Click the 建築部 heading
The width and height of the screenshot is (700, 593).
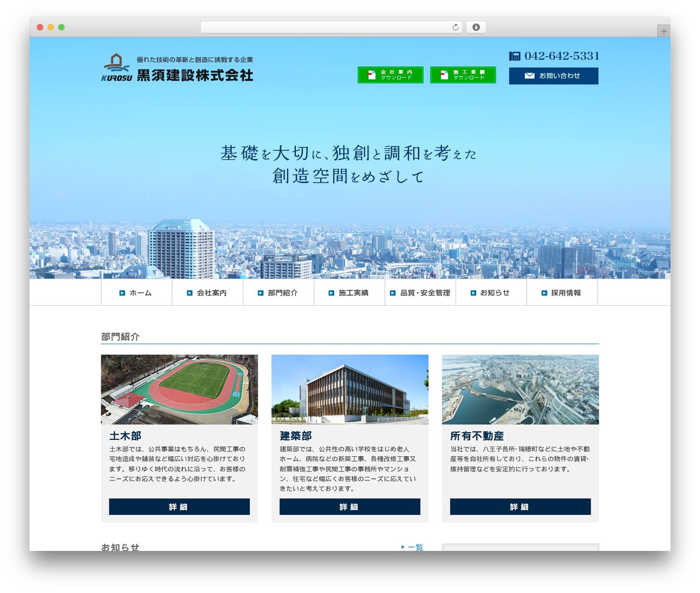pyautogui.click(x=296, y=436)
